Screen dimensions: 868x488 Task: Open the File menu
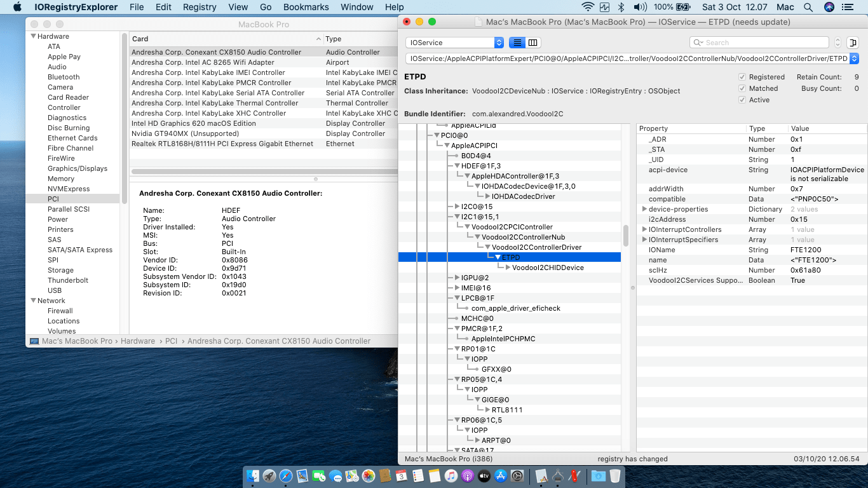pyautogui.click(x=137, y=7)
